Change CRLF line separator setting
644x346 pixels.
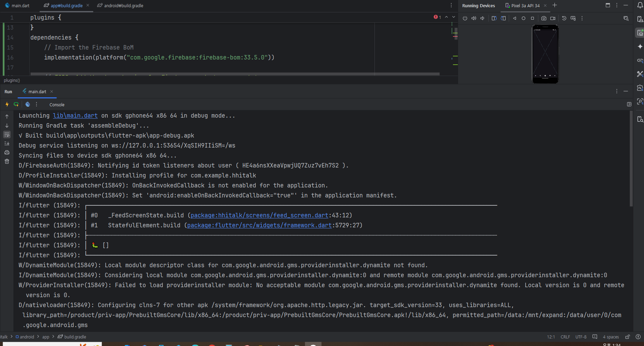tap(565, 337)
